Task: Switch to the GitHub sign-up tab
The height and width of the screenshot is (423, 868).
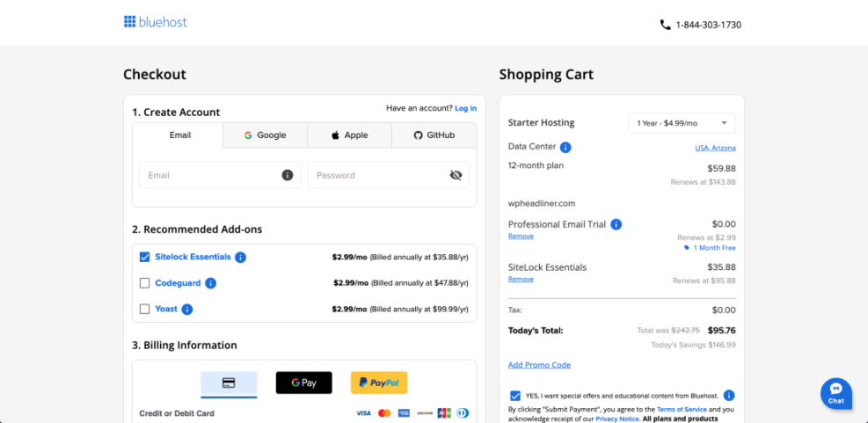Action: tap(434, 135)
